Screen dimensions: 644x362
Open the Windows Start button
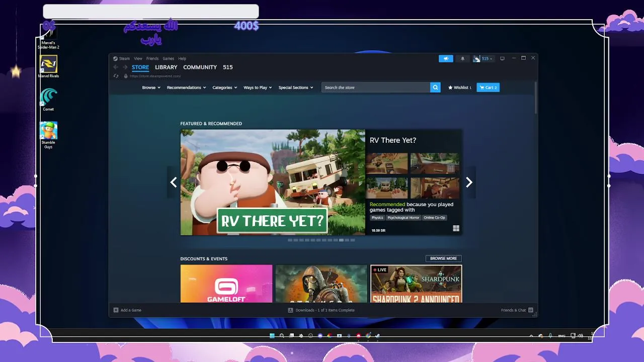[272, 336]
